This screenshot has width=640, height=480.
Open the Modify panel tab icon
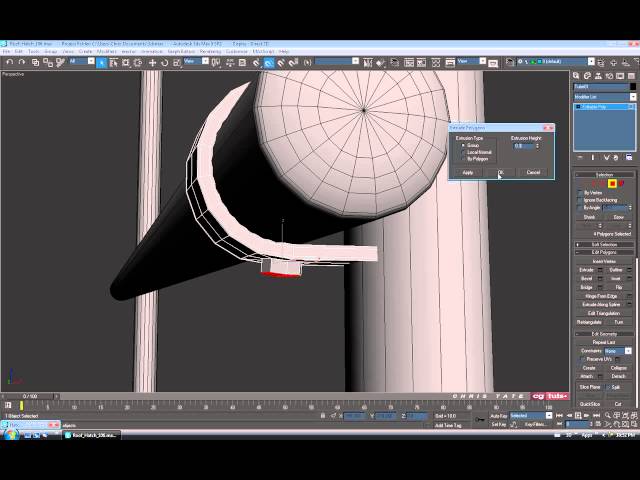point(588,75)
